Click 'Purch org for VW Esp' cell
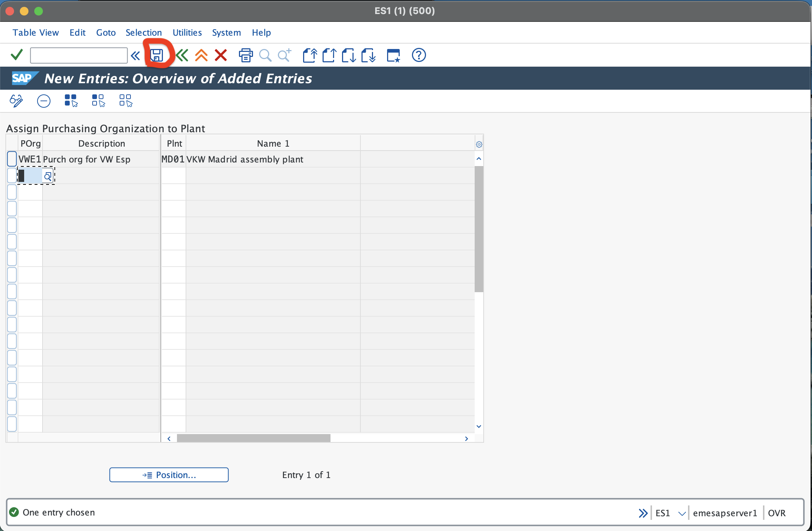The height and width of the screenshot is (531, 812). click(101, 159)
